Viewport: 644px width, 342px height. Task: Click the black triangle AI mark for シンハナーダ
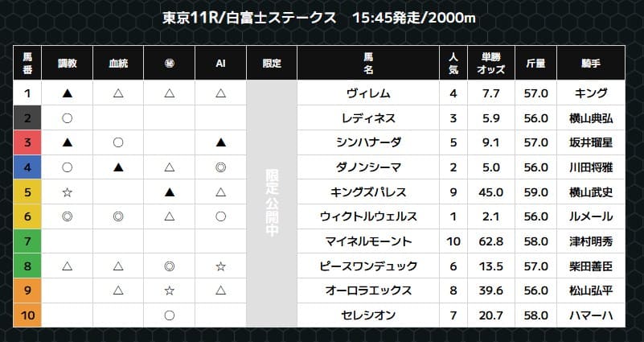click(x=220, y=142)
